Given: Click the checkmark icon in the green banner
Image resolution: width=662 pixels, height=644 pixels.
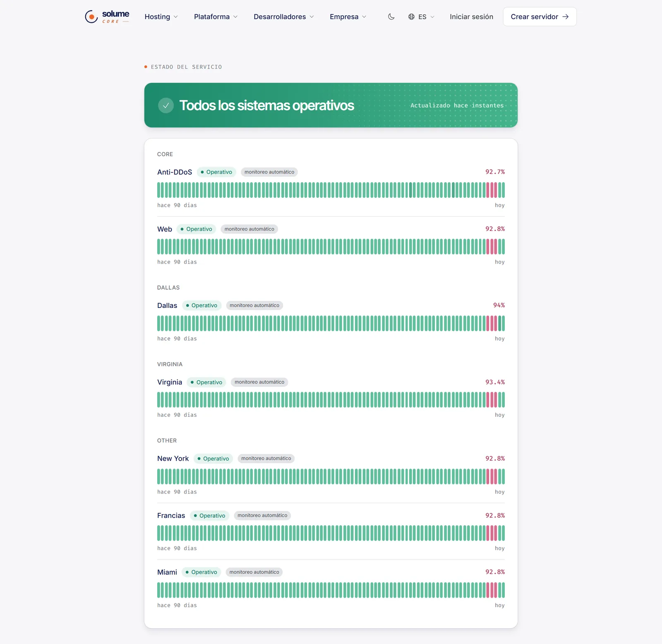Looking at the screenshot, I should click(x=166, y=106).
